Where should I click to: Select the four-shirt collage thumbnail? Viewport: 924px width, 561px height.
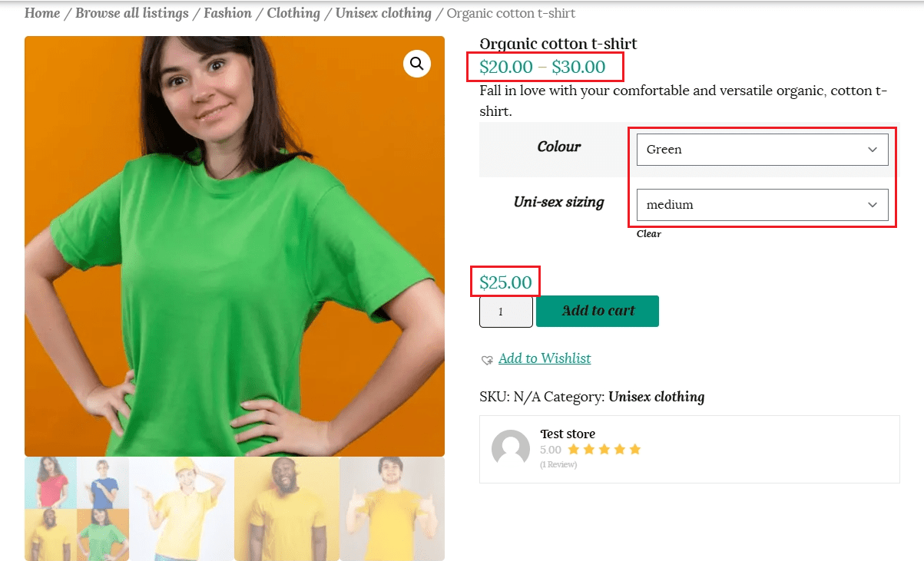click(x=76, y=509)
